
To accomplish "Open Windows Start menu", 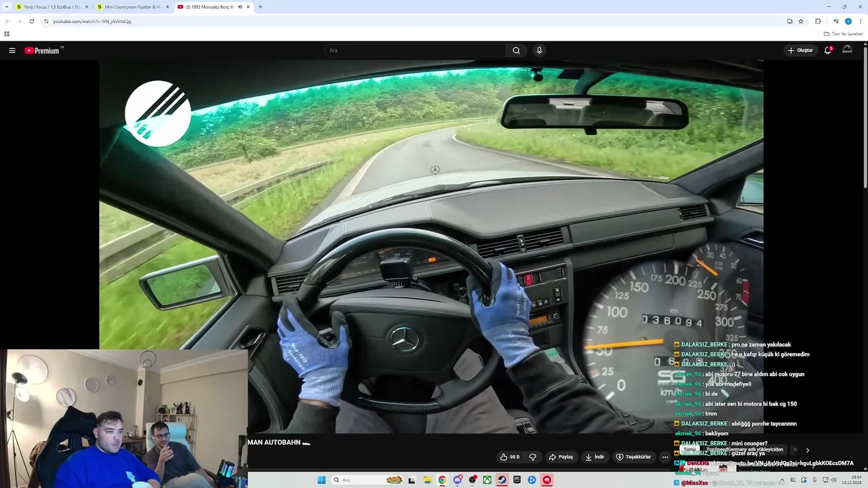I will (x=321, y=480).
